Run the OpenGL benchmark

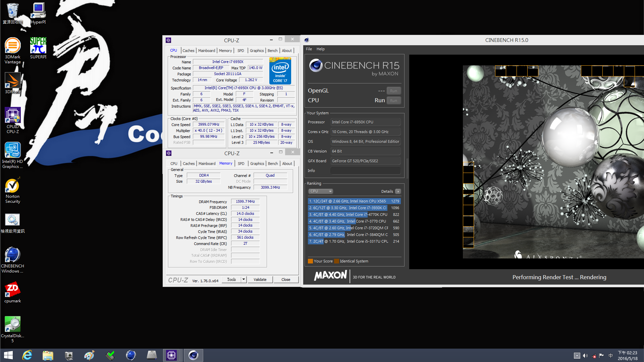(393, 91)
